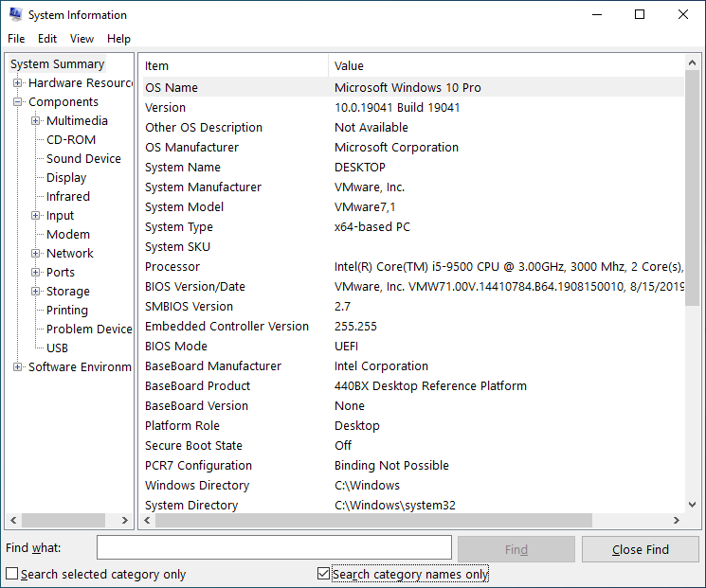This screenshot has width=706, height=588.
Task: Expand the Hardware Resources node
Action: coord(17,82)
